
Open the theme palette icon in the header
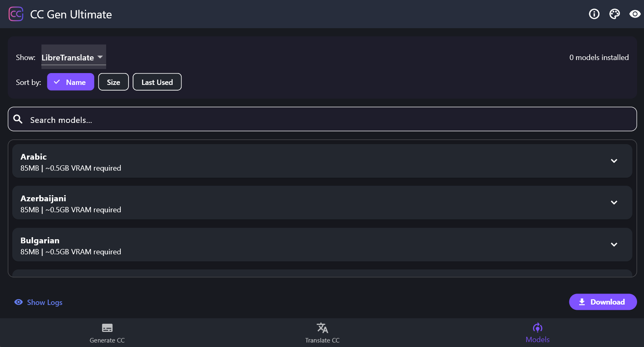(x=615, y=14)
